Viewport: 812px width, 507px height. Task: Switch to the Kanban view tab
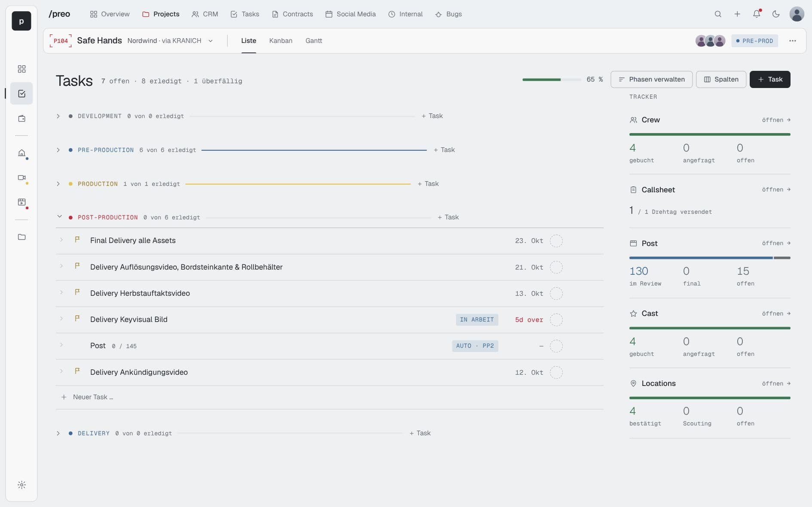[x=281, y=41]
